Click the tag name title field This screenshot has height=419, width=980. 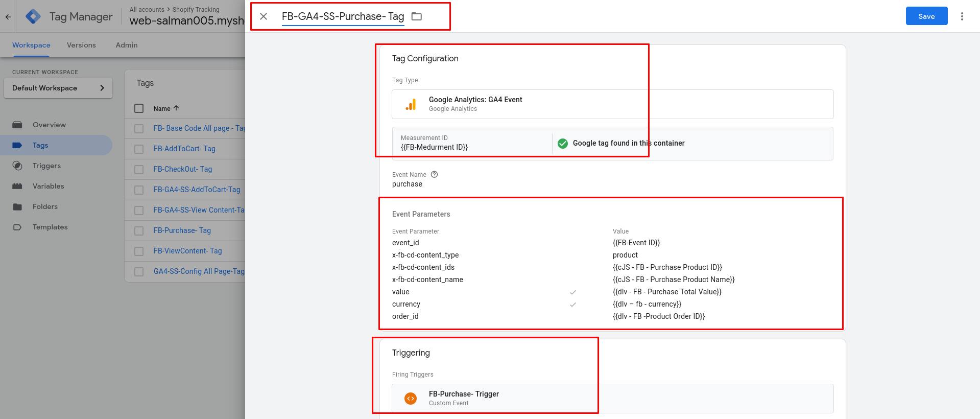343,16
